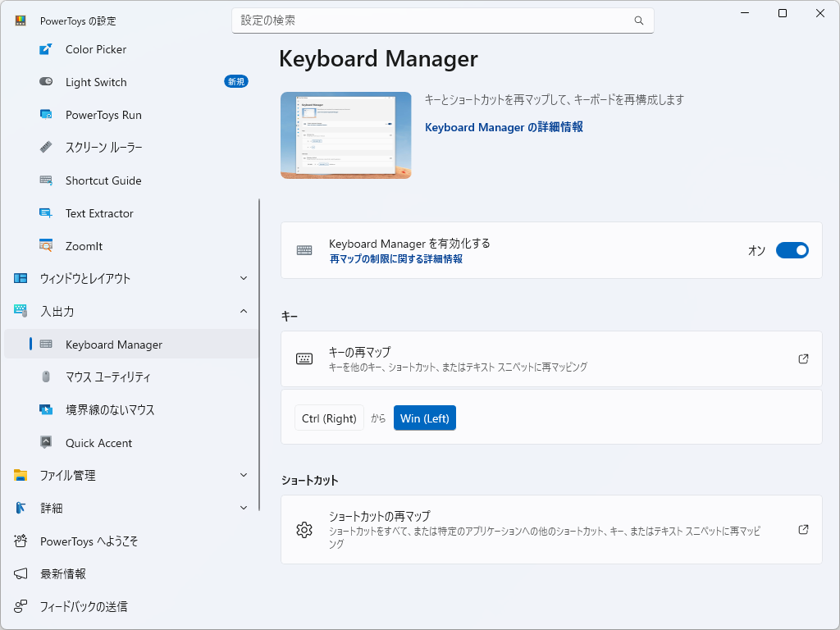This screenshot has height=630, width=840.
Task: Click the gear icon beside ショートカットの再マップ
Action: point(304,530)
